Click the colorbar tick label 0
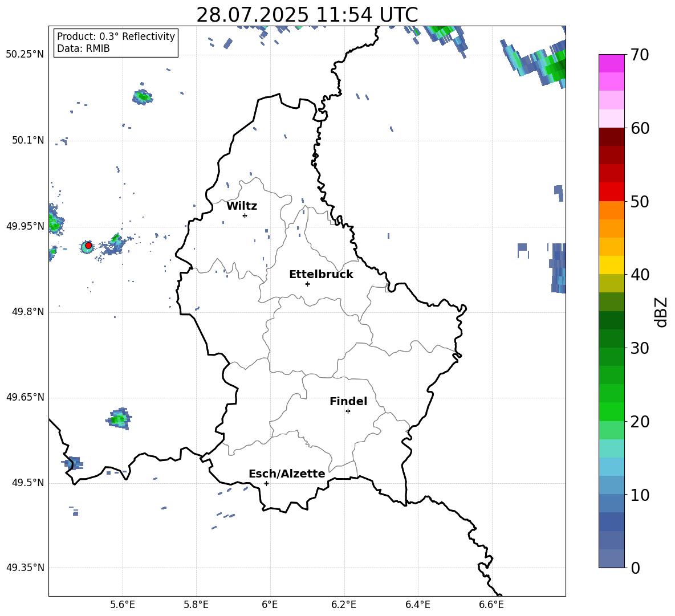675x616 pixels. (635, 568)
